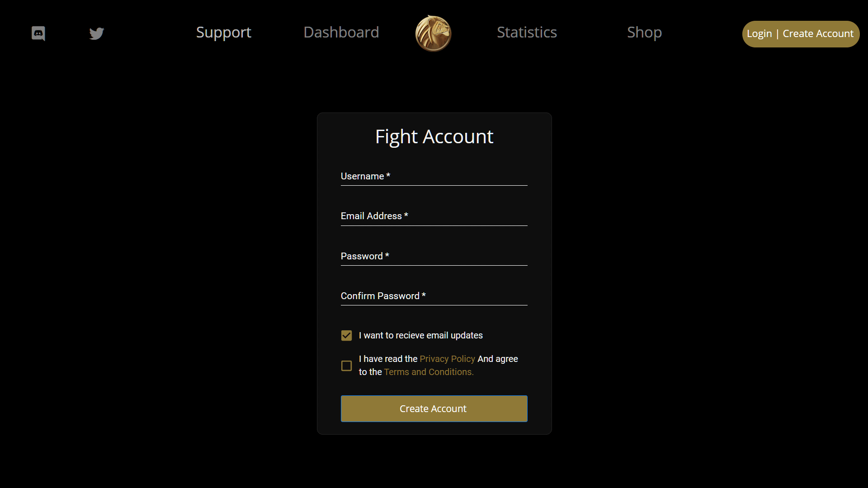Focus the Password field
Screen dimensions: 868x488
click(434, 256)
